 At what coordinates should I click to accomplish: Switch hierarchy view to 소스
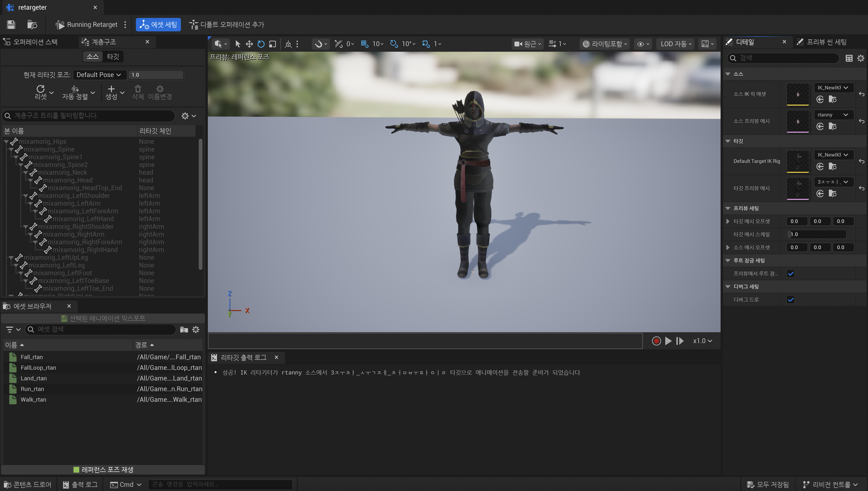(x=93, y=56)
